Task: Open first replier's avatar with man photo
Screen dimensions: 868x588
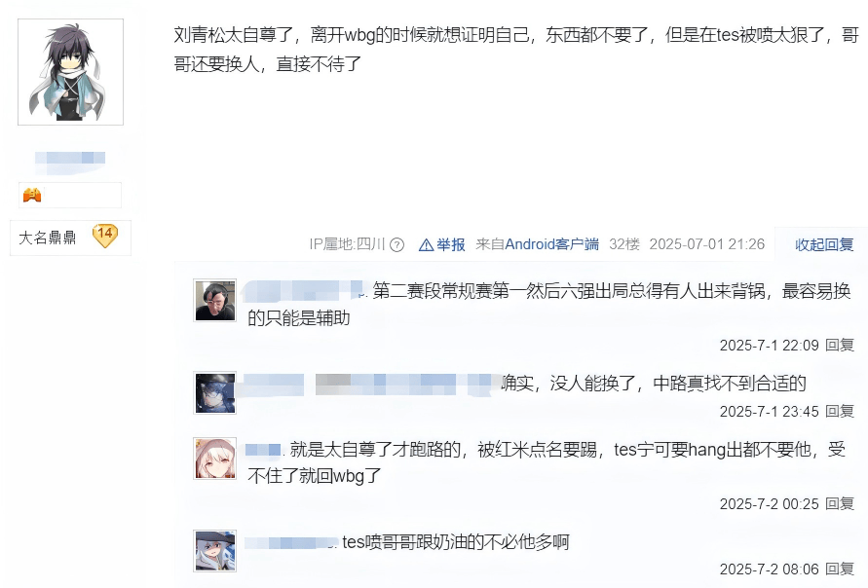Action: [214, 301]
